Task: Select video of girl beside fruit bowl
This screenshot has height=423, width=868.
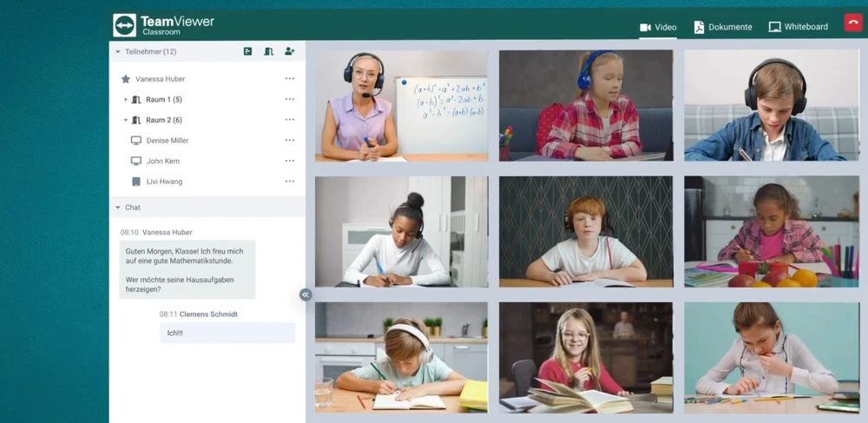Action: point(771,231)
